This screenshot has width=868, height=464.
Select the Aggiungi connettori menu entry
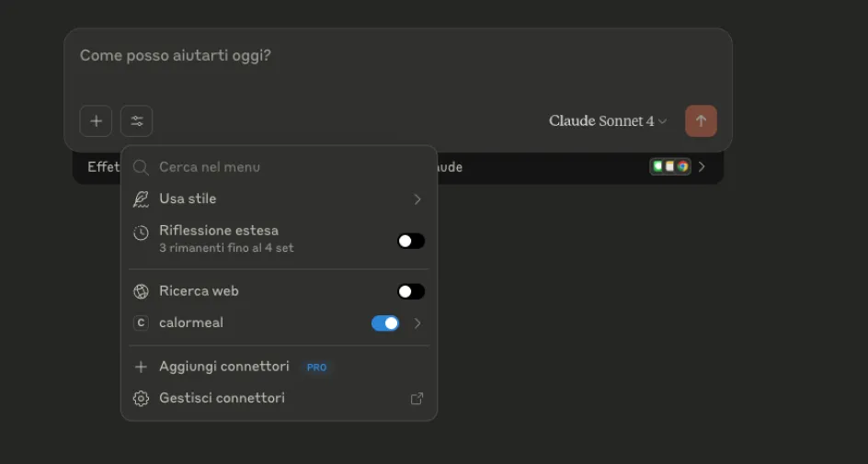[224, 367]
